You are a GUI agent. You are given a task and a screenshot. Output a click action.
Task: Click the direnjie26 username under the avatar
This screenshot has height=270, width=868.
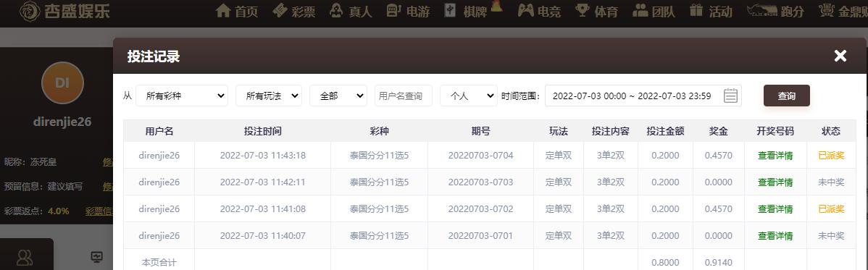click(62, 122)
